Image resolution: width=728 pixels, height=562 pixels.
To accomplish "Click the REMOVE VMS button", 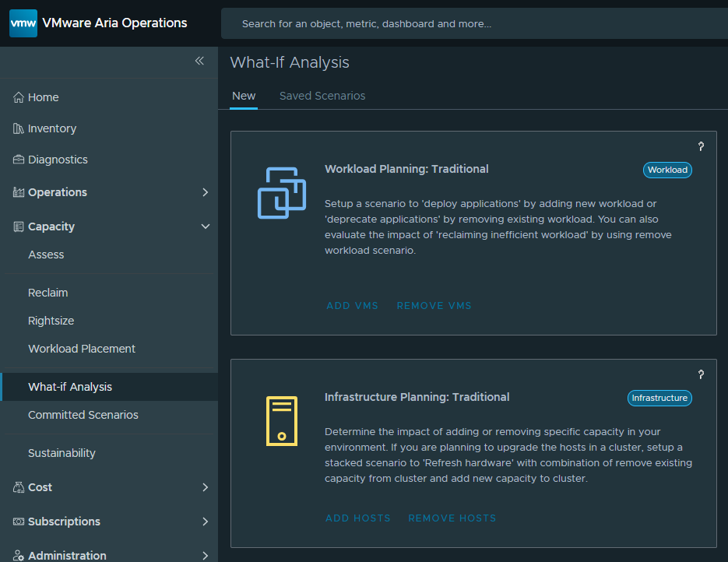I will [x=434, y=306].
